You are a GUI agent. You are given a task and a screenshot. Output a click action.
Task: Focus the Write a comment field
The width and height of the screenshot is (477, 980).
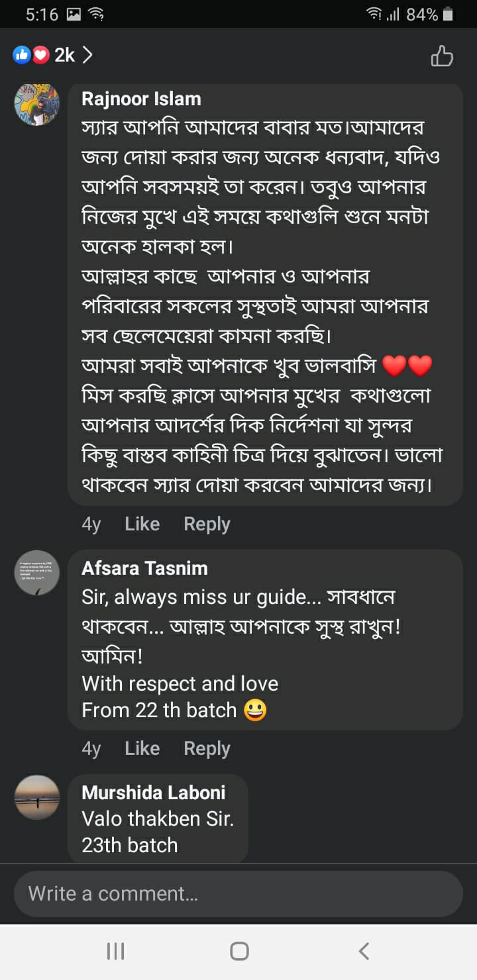pyautogui.click(x=238, y=894)
